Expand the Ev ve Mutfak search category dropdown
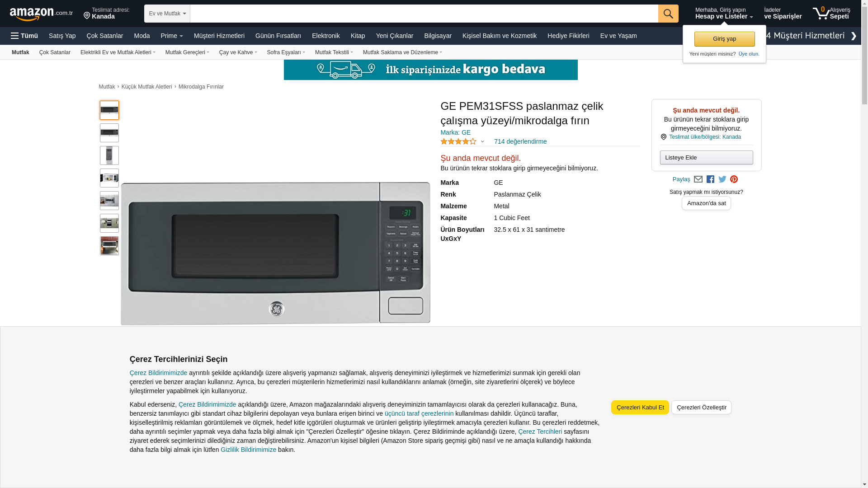This screenshot has width=868, height=488. coord(167,14)
